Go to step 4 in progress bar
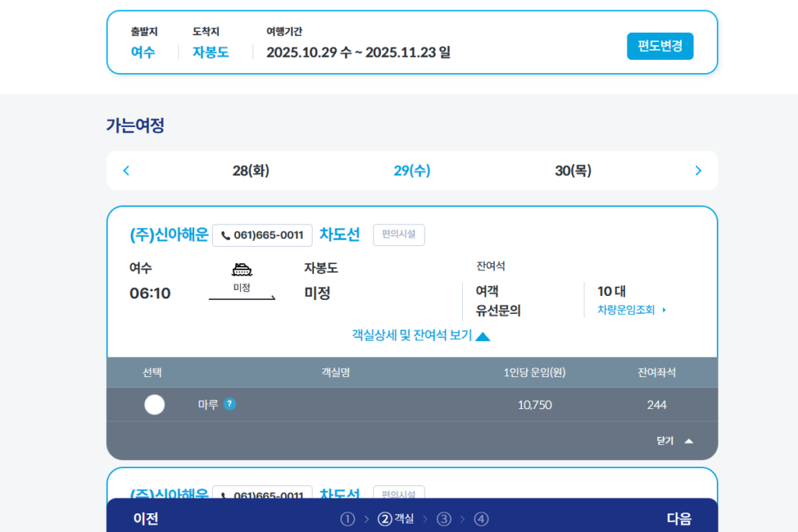This screenshot has height=532, width=798. tap(482, 519)
